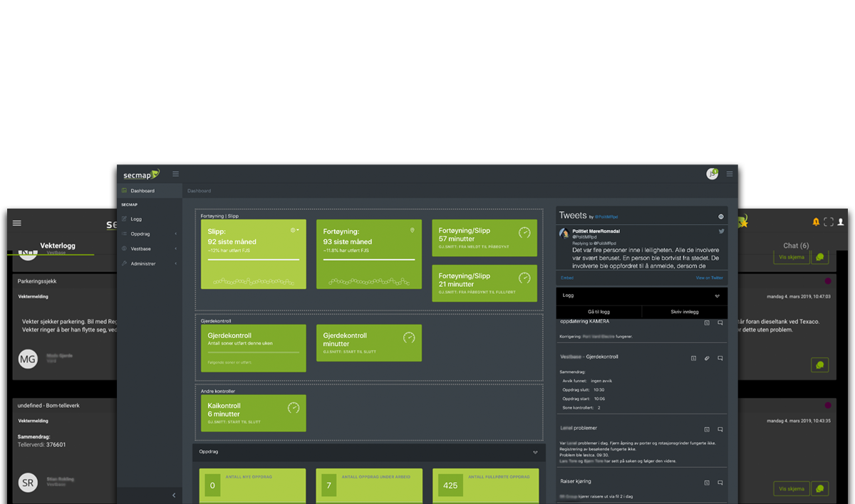855x504 pixels.
Task: Collapse the Oppdrag panel with its chevron
Action: click(x=535, y=452)
